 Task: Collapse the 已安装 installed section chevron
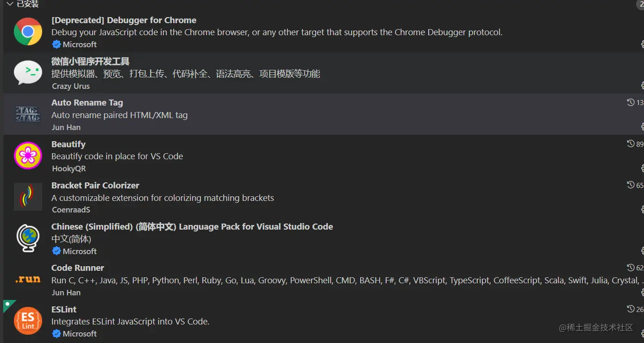coord(10,4)
